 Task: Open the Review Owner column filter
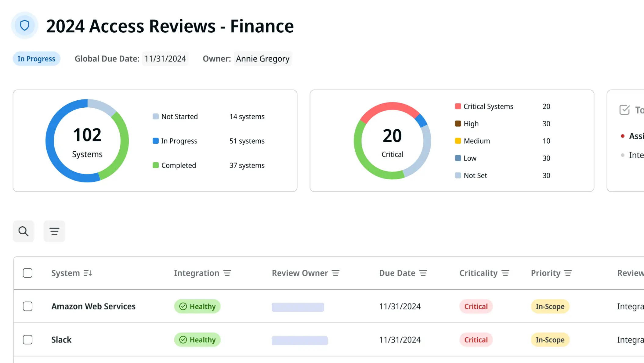(x=336, y=273)
